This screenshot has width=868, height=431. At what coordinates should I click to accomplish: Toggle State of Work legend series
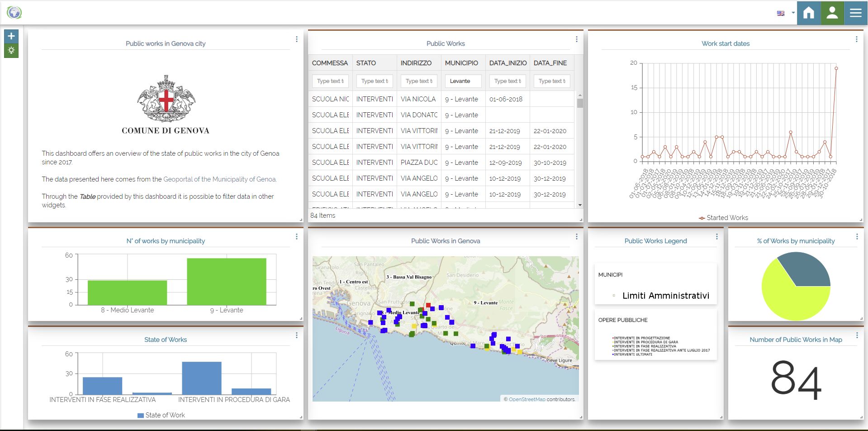coord(161,415)
